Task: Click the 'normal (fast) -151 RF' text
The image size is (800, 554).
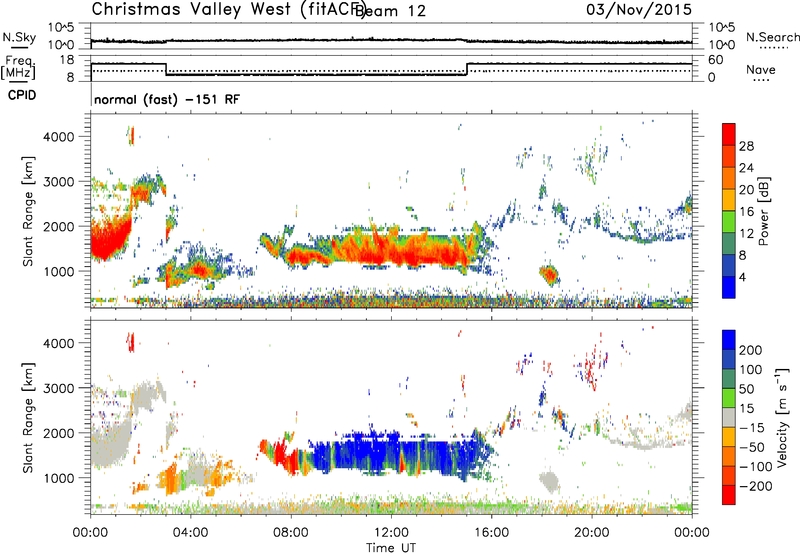Action: 166,99
